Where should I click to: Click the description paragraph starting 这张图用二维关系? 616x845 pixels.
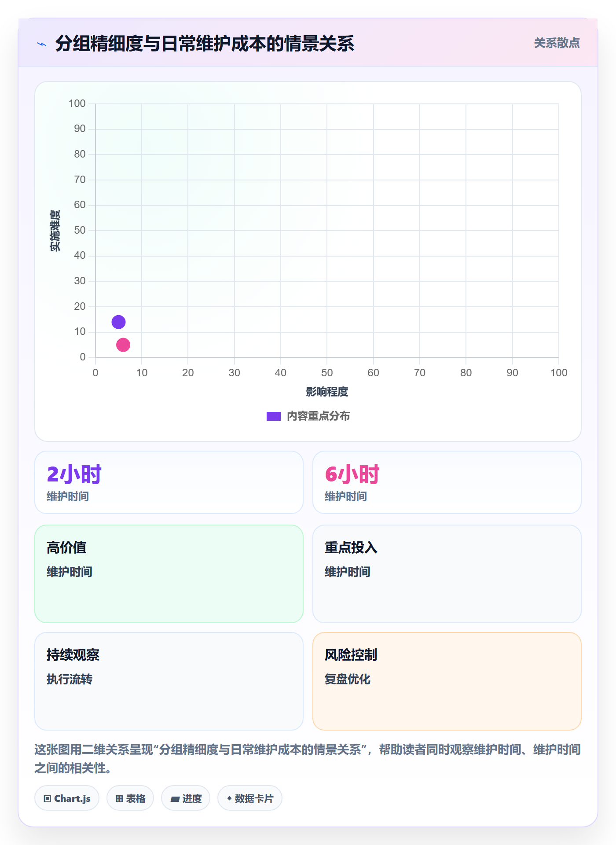point(308,758)
